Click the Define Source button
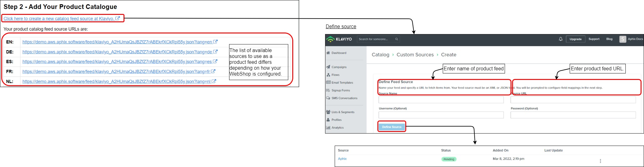Viewport: 644px width, 167px height. 391,127
